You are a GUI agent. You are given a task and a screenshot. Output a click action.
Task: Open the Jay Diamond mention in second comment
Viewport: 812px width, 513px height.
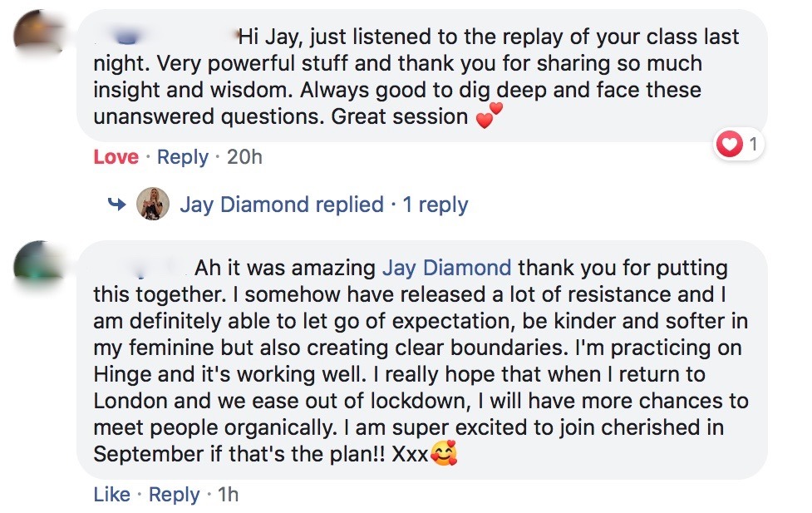446,268
